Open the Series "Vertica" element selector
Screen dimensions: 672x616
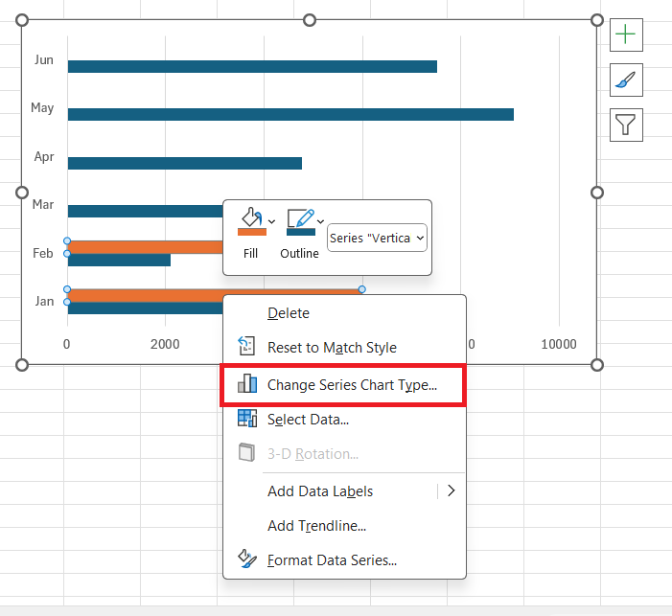[377, 238]
